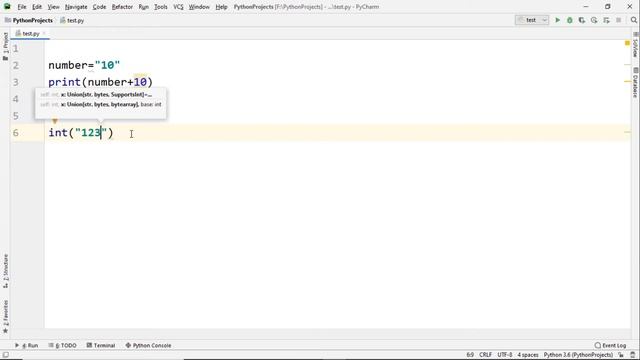Click the rightmost status bar icon
The image size is (640, 360).
click(x=633, y=355)
